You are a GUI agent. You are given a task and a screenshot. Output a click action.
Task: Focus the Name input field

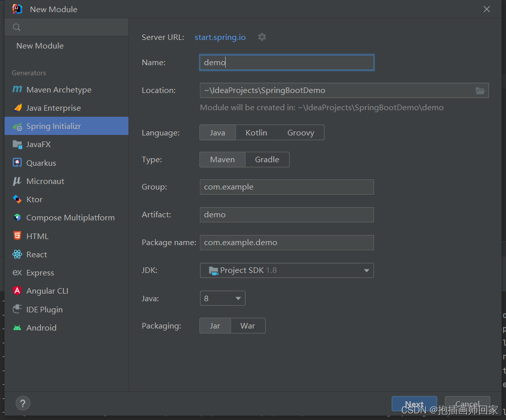point(287,63)
